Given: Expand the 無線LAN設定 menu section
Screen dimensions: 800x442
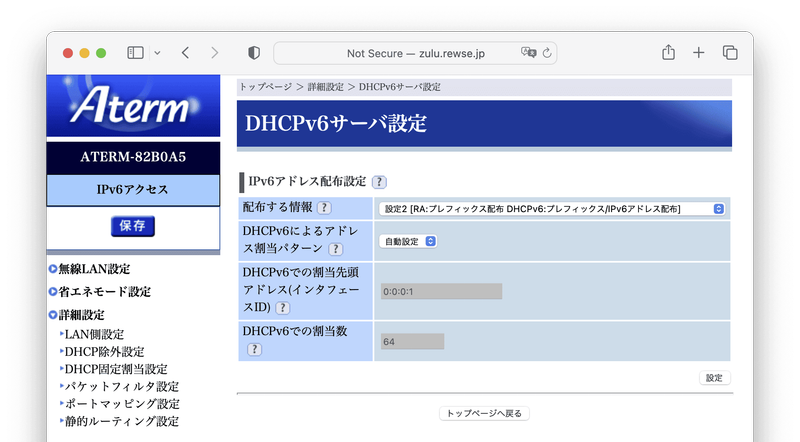Looking at the screenshot, I should [53, 269].
